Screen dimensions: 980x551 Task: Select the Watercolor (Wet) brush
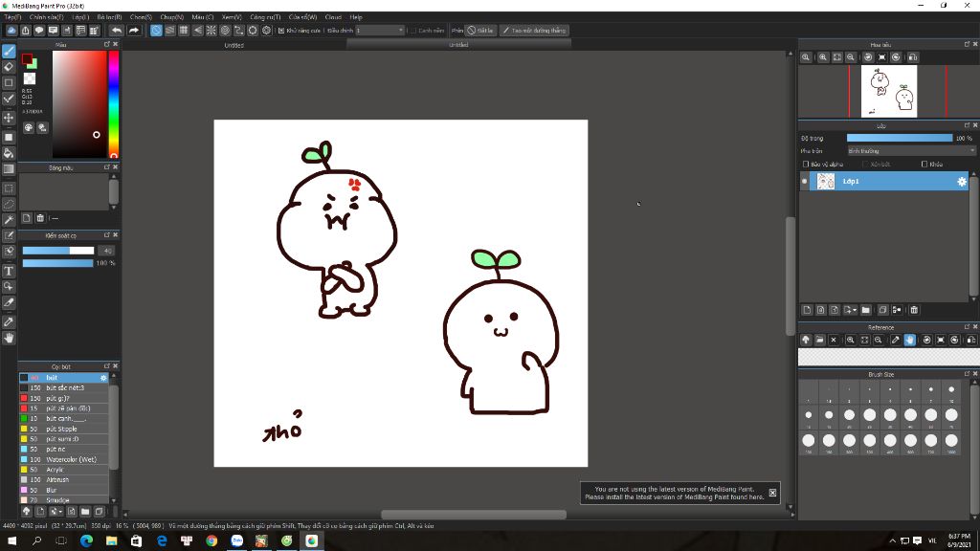tap(64, 459)
